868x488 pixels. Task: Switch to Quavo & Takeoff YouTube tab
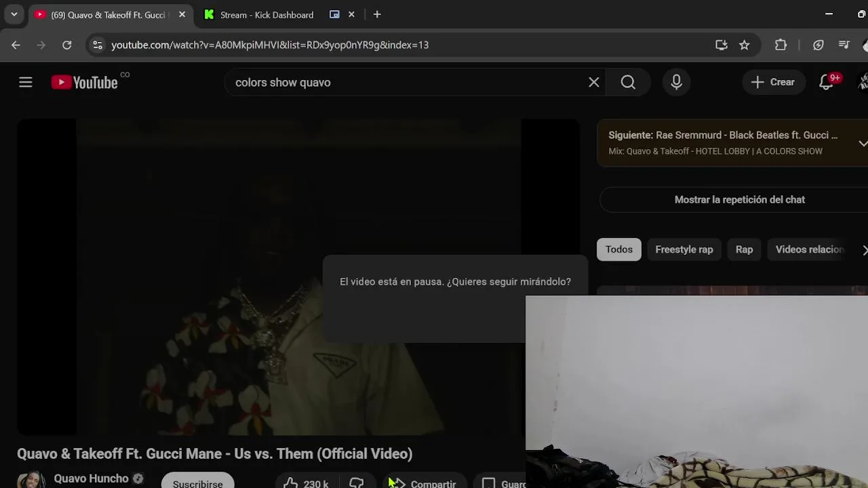(x=108, y=15)
